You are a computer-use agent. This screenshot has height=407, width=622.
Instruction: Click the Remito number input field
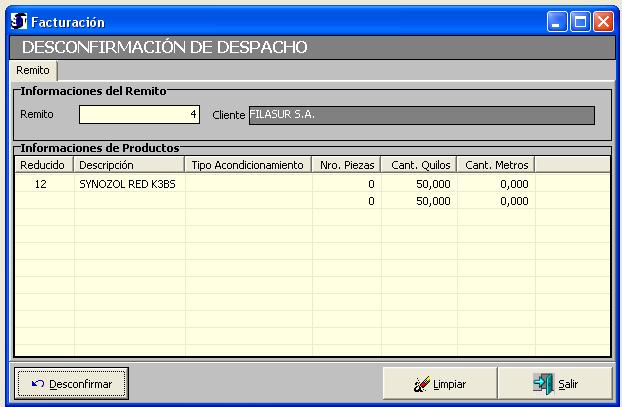point(139,115)
